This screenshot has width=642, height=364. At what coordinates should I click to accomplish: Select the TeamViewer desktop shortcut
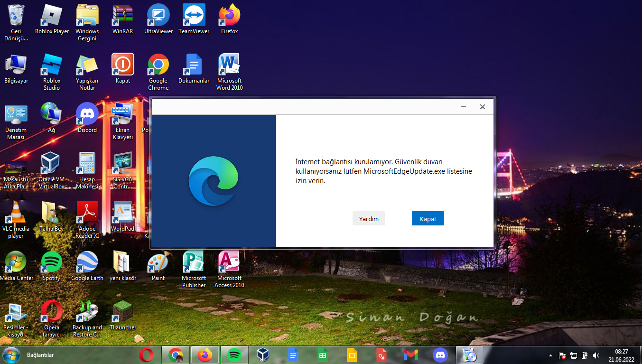tap(194, 19)
